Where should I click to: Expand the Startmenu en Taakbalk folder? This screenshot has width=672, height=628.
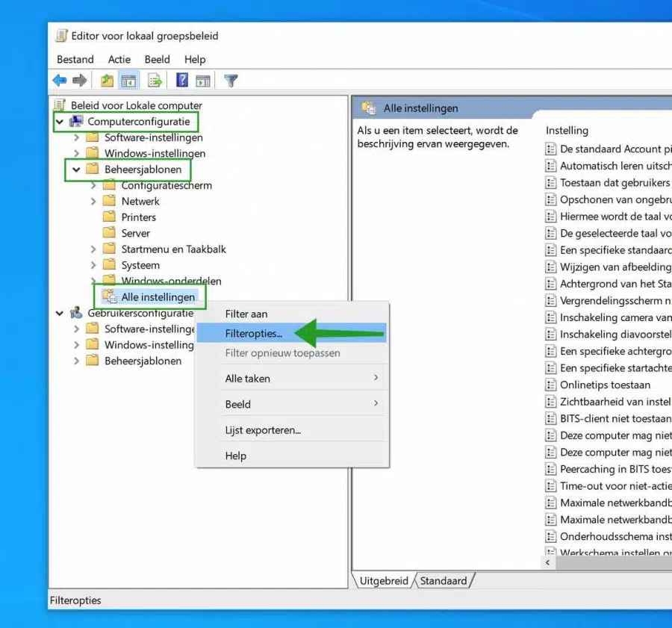[93, 249]
